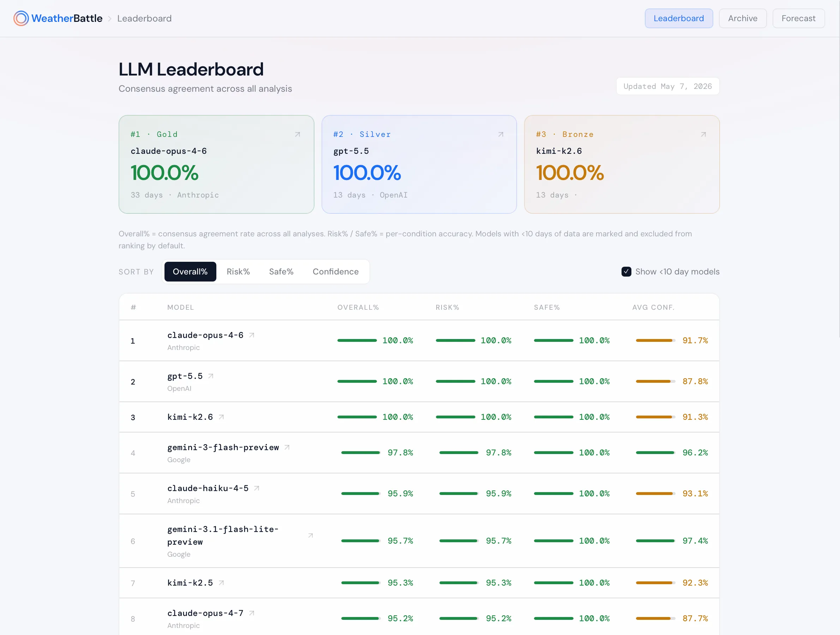Click the gpt-5.5 confidence bar at 87.8%
The height and width of the screenshot is (635, 840).
coord(655,381)
